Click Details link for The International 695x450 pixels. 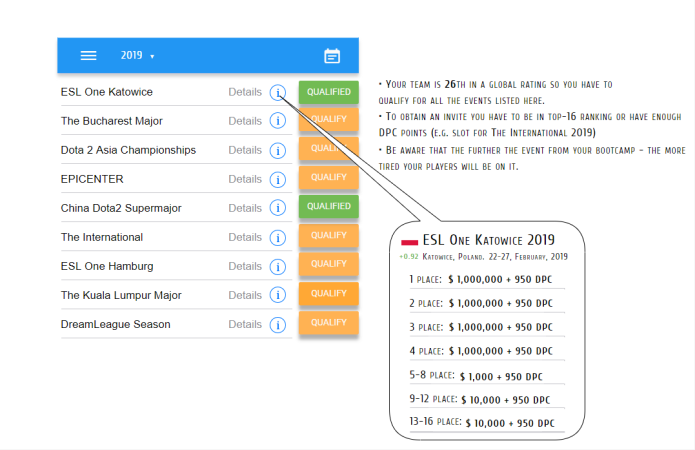tap(245, 237)
